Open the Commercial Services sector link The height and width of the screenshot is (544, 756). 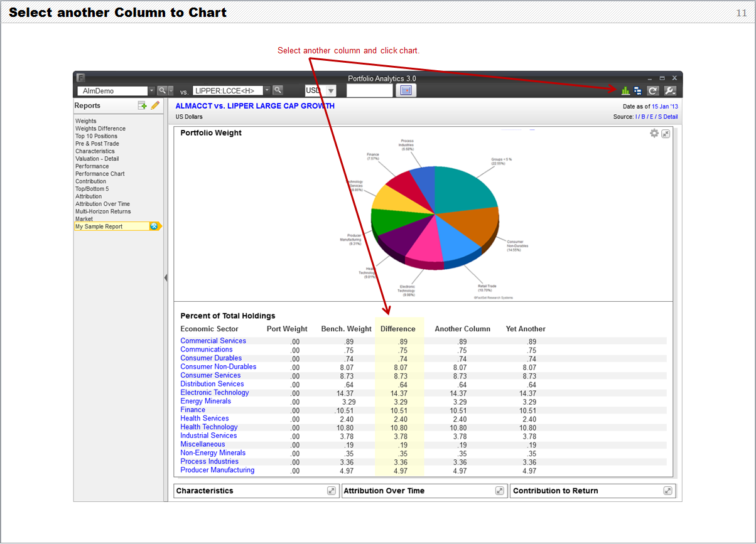tap(213, 341)
